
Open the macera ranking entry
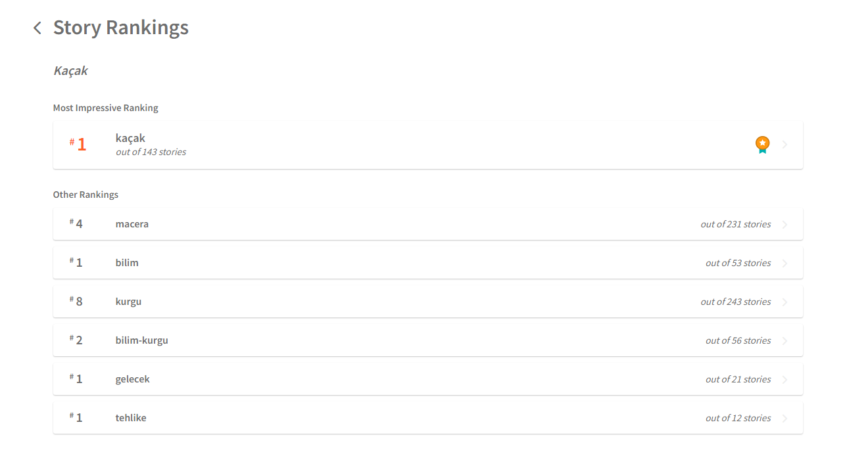click(395, 224)
